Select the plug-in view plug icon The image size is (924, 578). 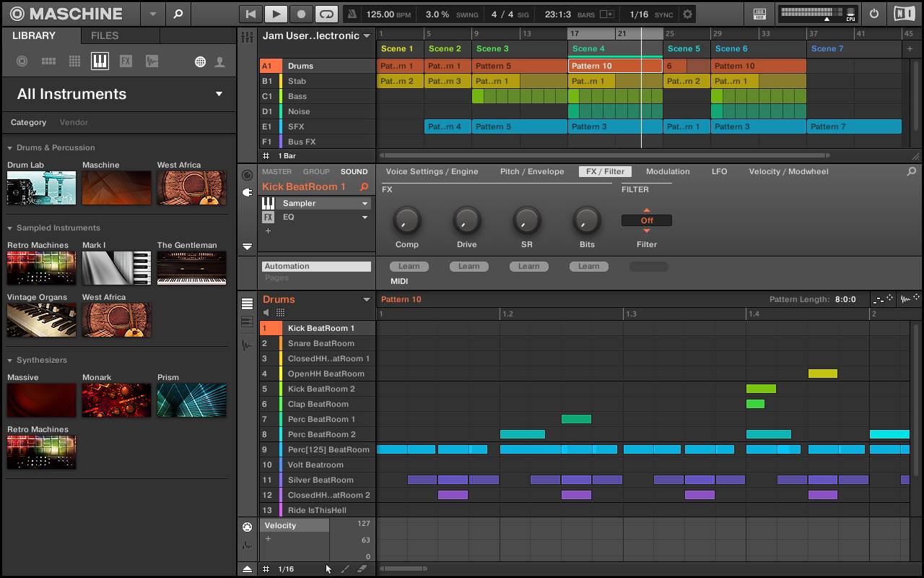click(x=248, y=193)
